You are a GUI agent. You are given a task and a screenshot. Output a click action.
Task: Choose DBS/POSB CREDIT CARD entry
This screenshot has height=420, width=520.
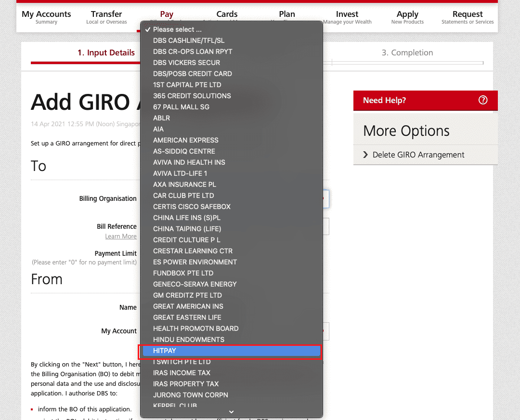(232, 74)
